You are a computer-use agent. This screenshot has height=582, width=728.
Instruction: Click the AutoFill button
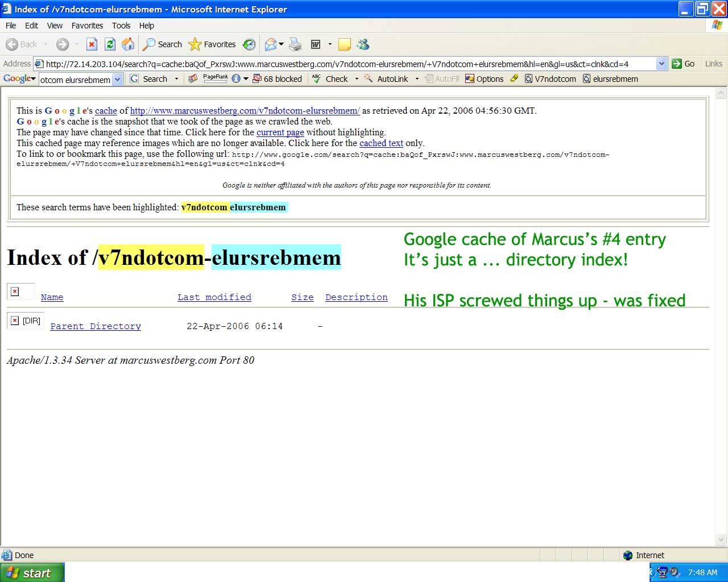pos(442,79)
